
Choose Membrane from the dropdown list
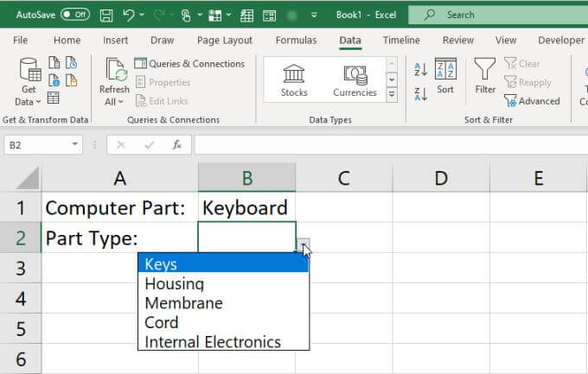pyautogui.click(x=183, y=303)
